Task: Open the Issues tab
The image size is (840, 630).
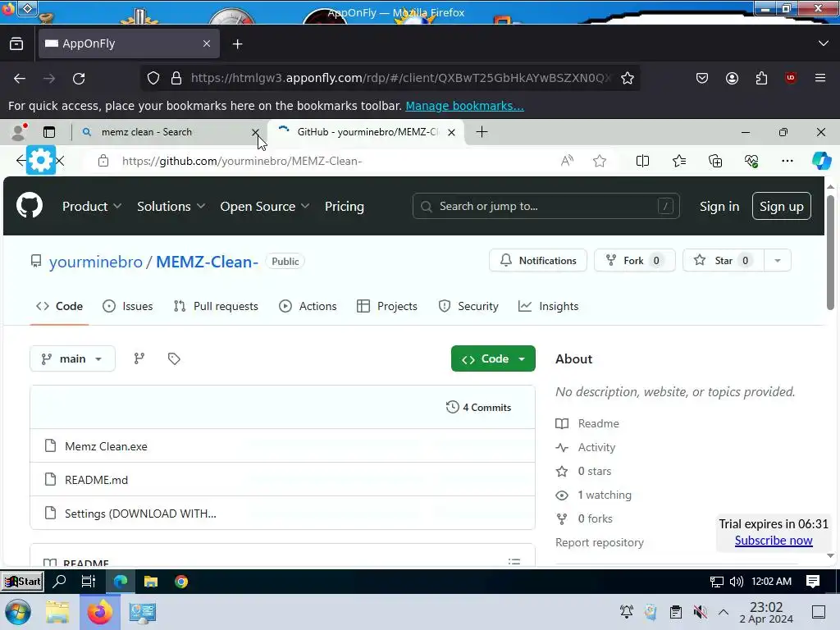Action: click(x=127, y=306)
